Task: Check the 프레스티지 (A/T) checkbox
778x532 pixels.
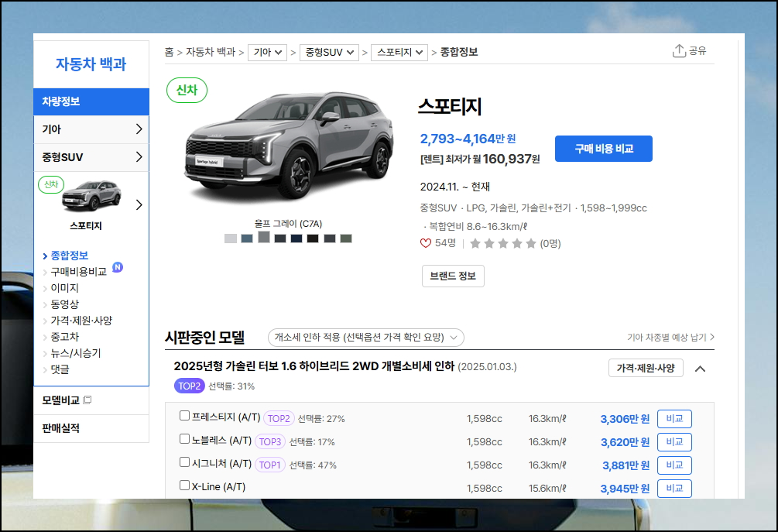Action: tap(184, 416)
